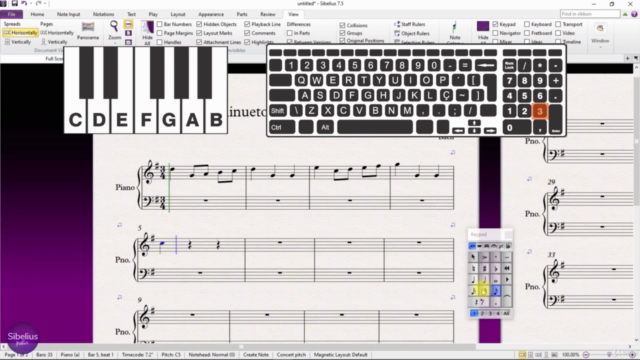Screen dimensions: 640x360
Task: Select the arrow cursor key on Keypad
Action: (x=473, y=257)
